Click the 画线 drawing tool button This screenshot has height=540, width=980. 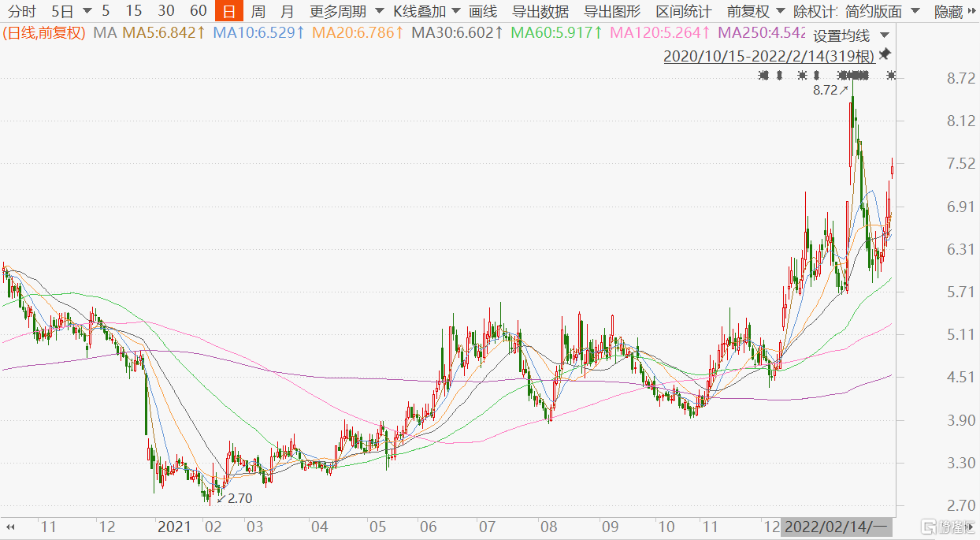pos(483,11)
